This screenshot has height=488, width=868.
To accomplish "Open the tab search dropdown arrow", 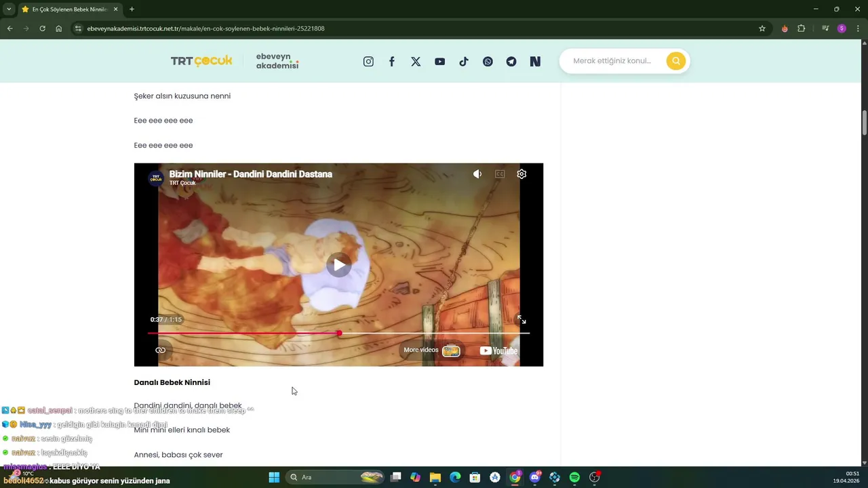I will [x=9, y=9].
